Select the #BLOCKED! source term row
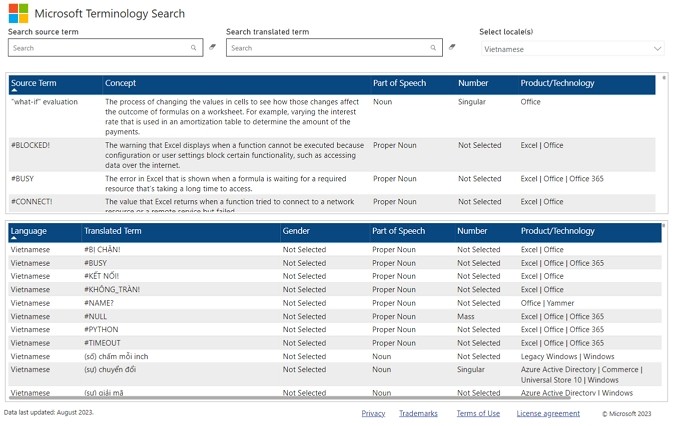The height and width of the screenshot is (426, 682). click(332, 155)
